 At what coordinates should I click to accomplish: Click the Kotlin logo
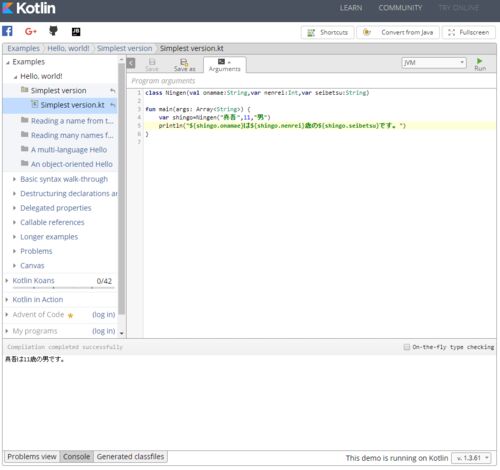(28, 8)
